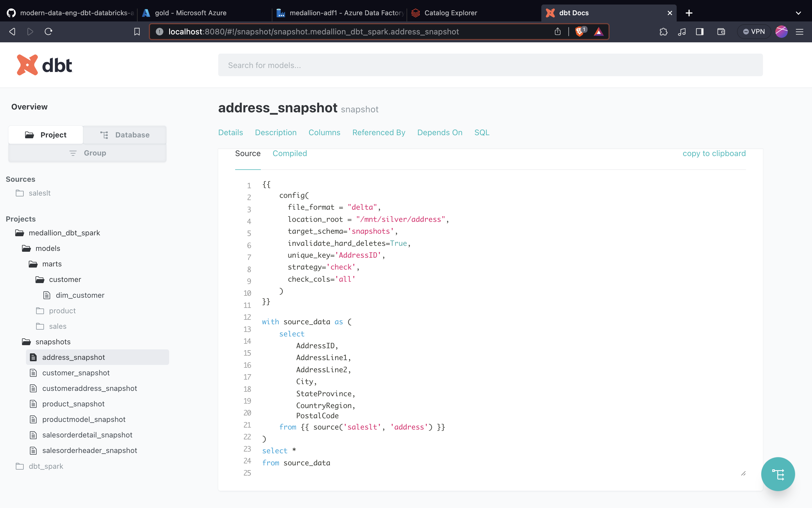The width and height of the screenshot is (812, 508).
Task: Open customeraddress_snapshot file
Action: (x=83, y=388)
